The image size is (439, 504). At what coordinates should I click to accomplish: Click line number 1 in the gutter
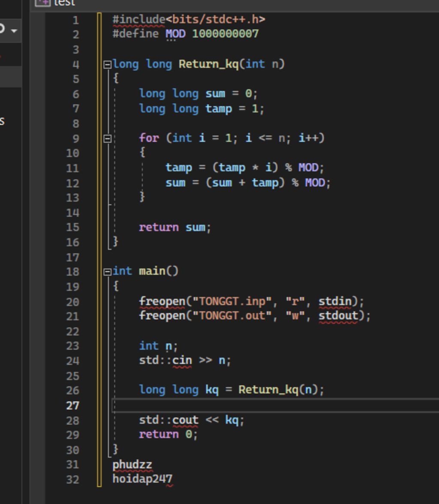click(x=76, y=20)
